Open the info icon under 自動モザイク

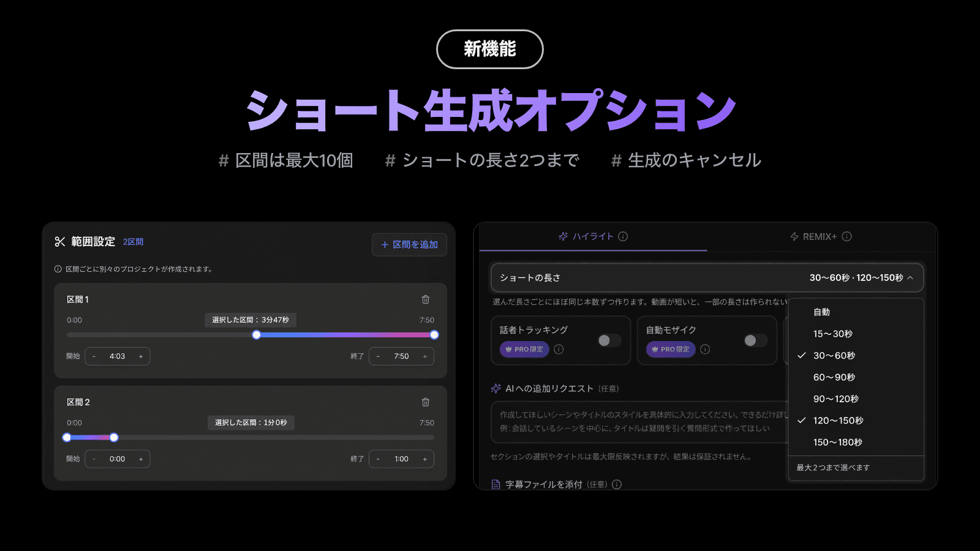(705, 350)
